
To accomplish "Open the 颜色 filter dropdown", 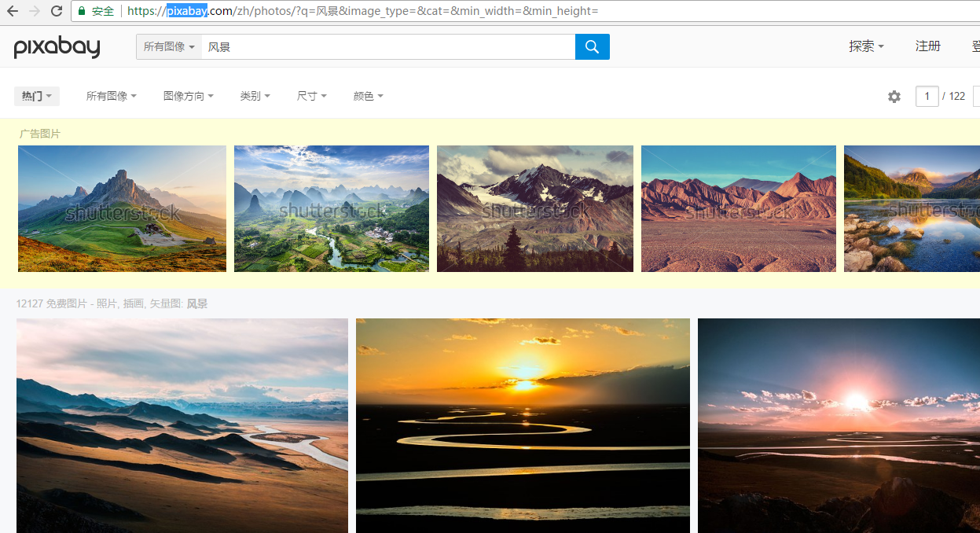I will pos(368,96).
